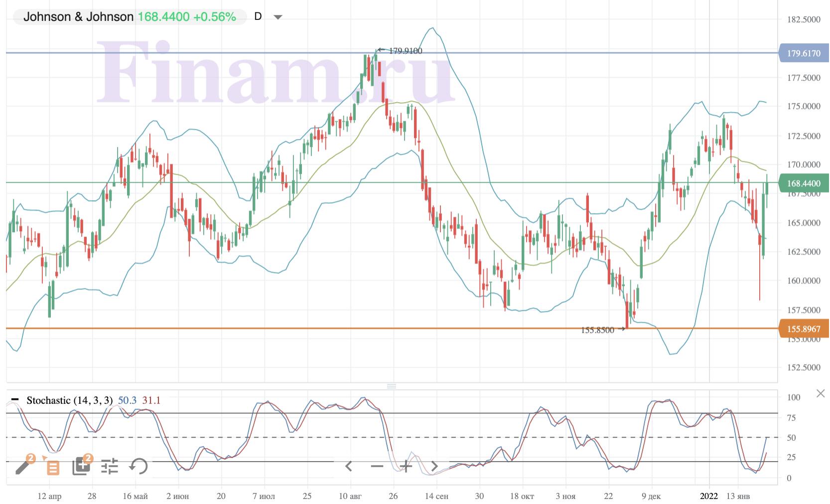Image resolution: width=830 pixels, height=504 pixels.
Task: Zoom out using the minus icon
Action: pyautogui.click(x=377, y=466)
